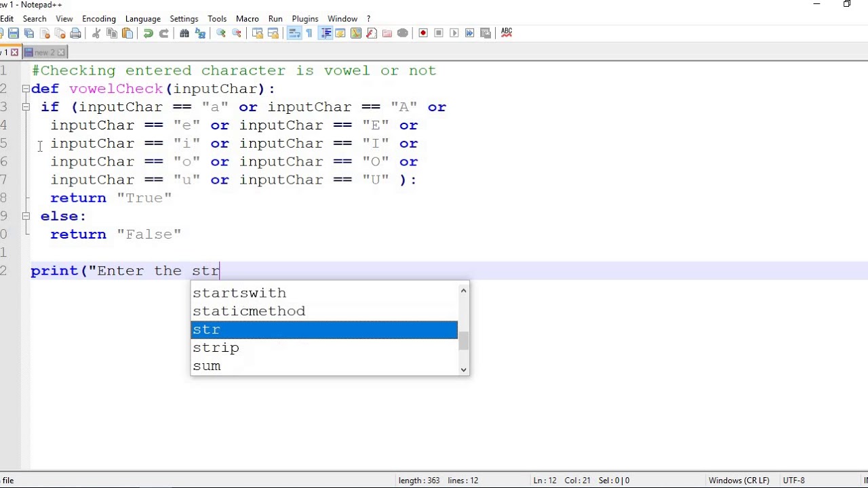Open the Language menu
This screenshot has height=488, width=868.
click(142, 19)
